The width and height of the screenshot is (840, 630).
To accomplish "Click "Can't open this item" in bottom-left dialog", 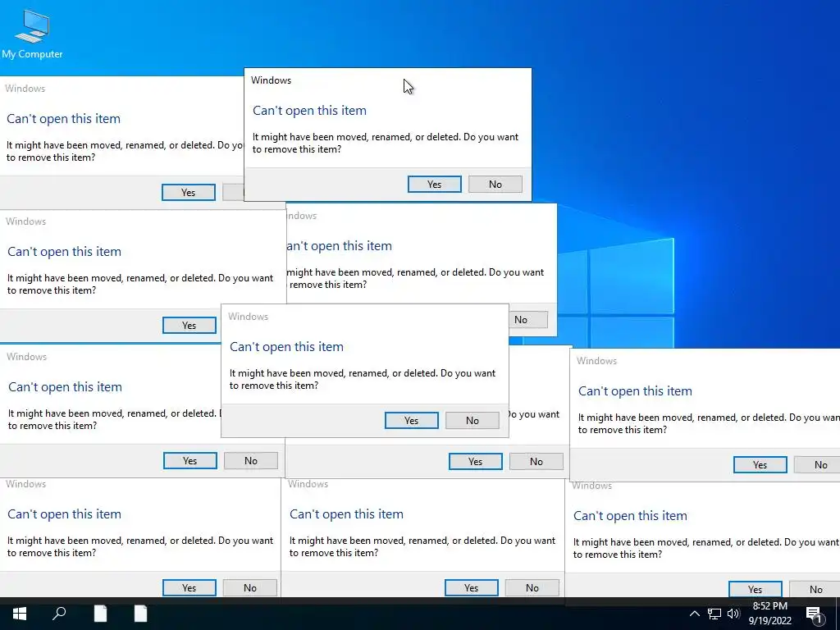I will coord(64,514).
